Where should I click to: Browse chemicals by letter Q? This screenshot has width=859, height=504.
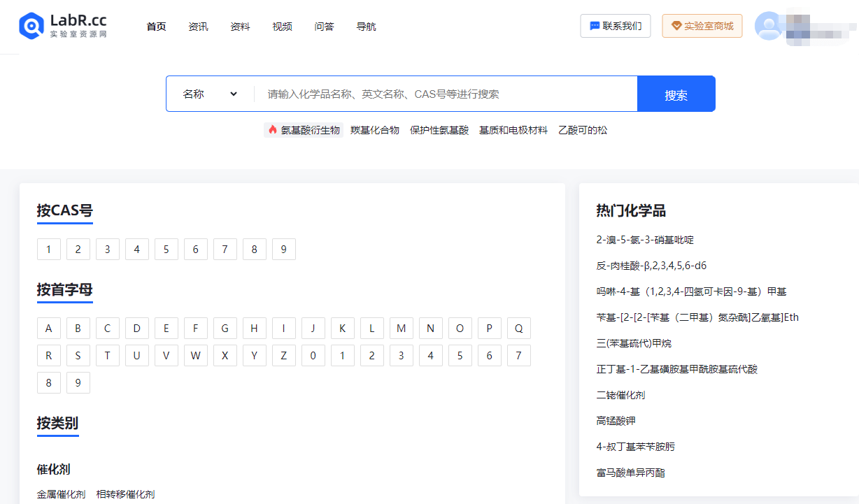point(519,329)
